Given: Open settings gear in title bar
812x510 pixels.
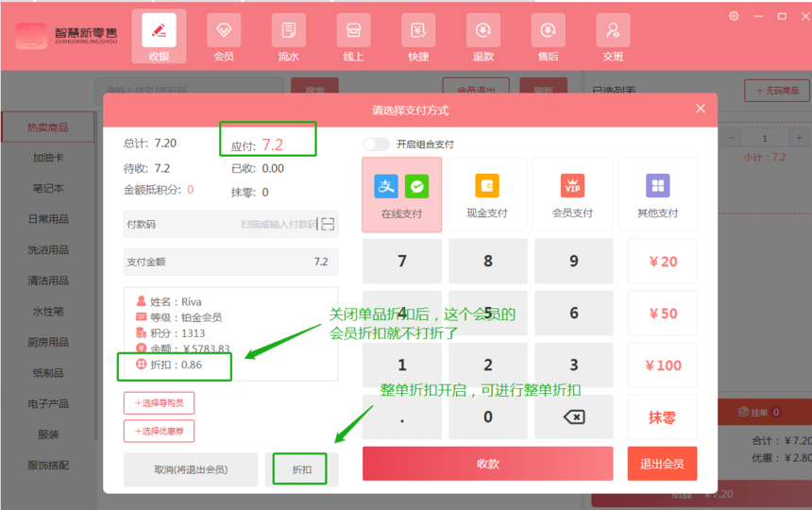Looking at the screenshot, I should pyautogui.click(x=734, y=16).
